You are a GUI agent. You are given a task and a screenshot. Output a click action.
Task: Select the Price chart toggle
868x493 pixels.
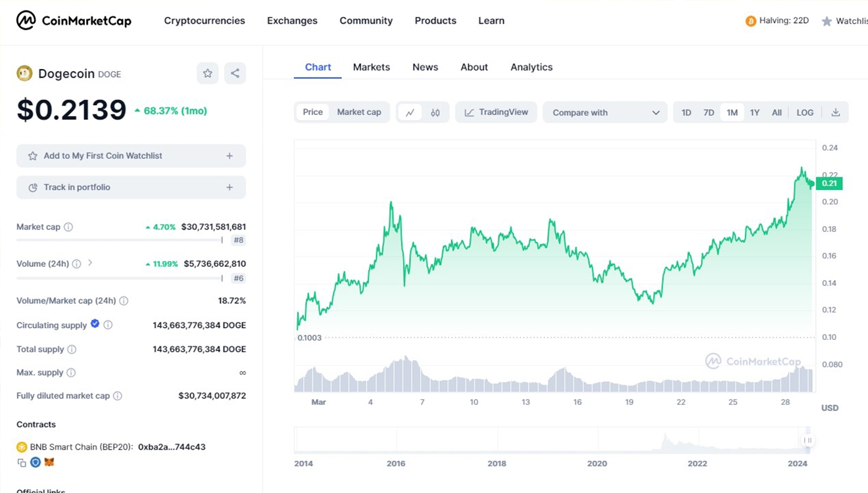(312, 112)
